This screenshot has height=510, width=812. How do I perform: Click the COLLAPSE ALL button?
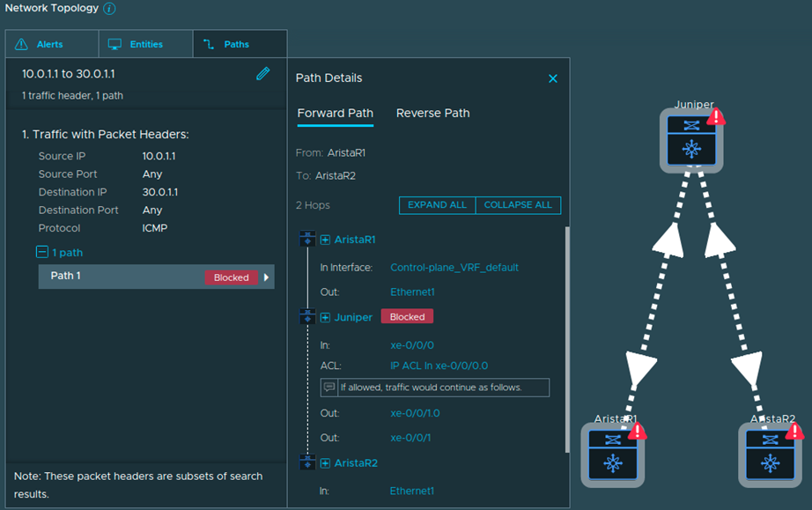coord(518,205)
